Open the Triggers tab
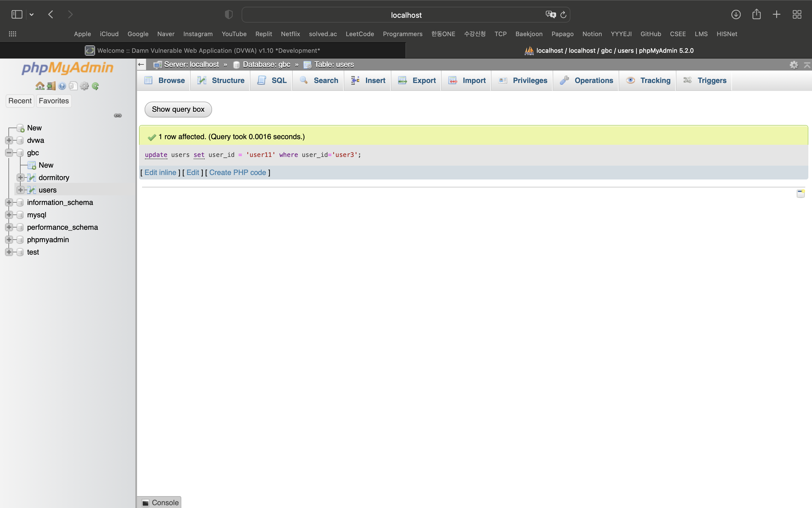 (704, 81)
